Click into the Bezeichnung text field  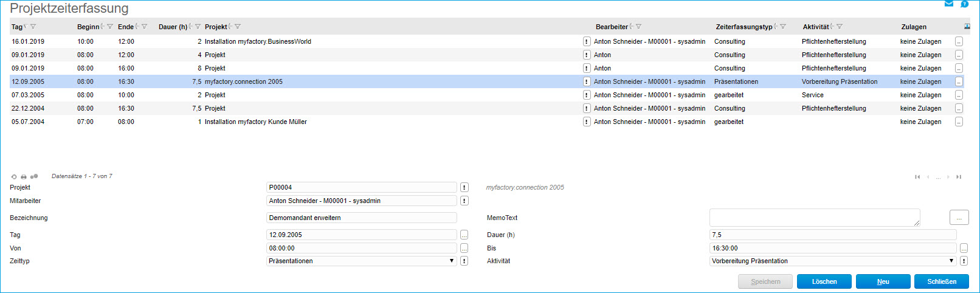[362, 218]
